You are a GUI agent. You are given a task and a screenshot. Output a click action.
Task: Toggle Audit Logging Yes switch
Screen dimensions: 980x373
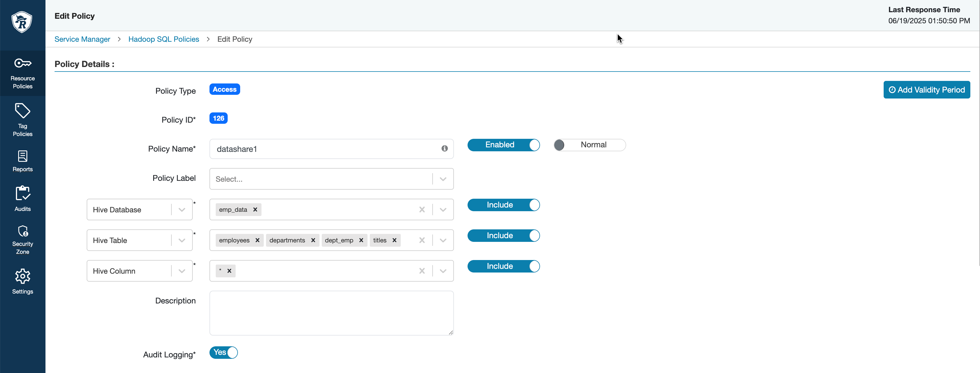[x=224, y=353]
